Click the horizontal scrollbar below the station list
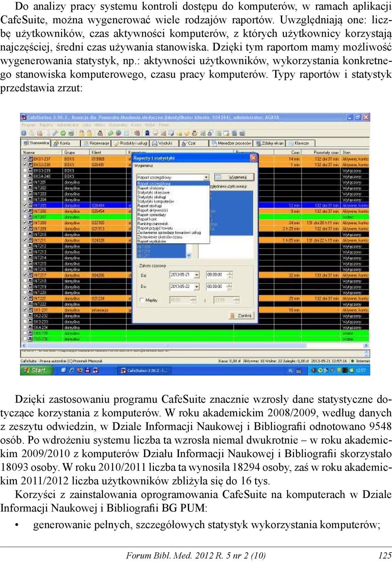This screenshot has height=562, width=392. coord(195,346)
